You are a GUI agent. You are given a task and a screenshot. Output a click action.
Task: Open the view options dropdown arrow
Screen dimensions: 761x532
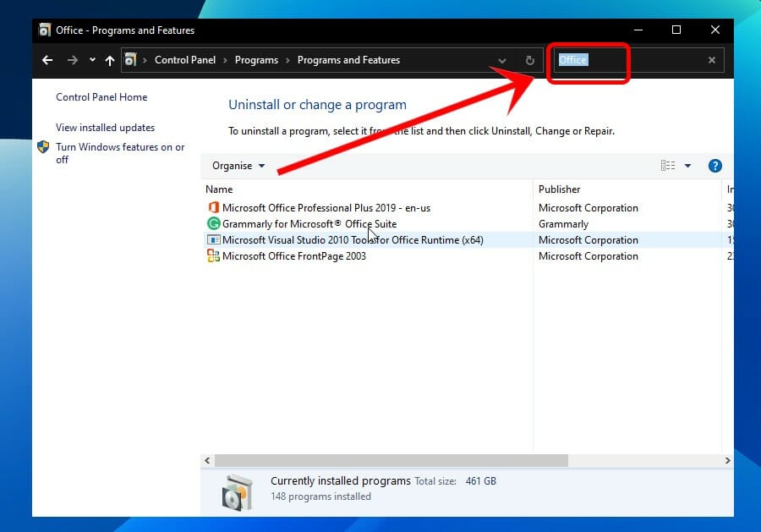pyautogui.click(x=687, y=166)
